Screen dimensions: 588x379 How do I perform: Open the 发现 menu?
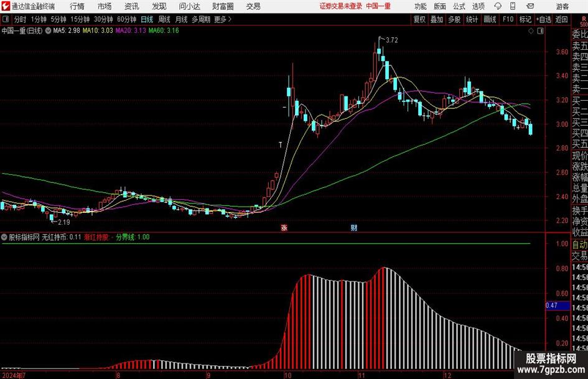pos(159,6)
